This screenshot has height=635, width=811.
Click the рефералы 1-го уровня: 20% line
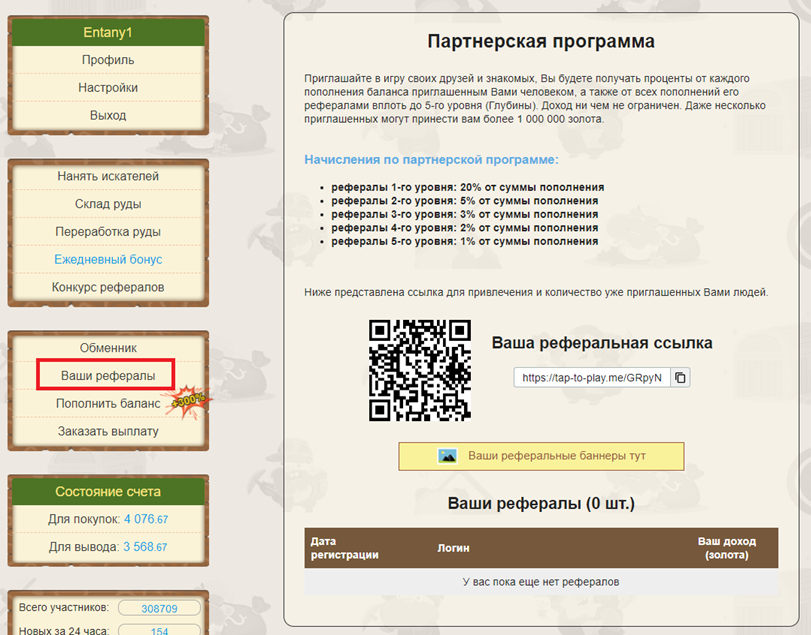click(x=468, y=187)
